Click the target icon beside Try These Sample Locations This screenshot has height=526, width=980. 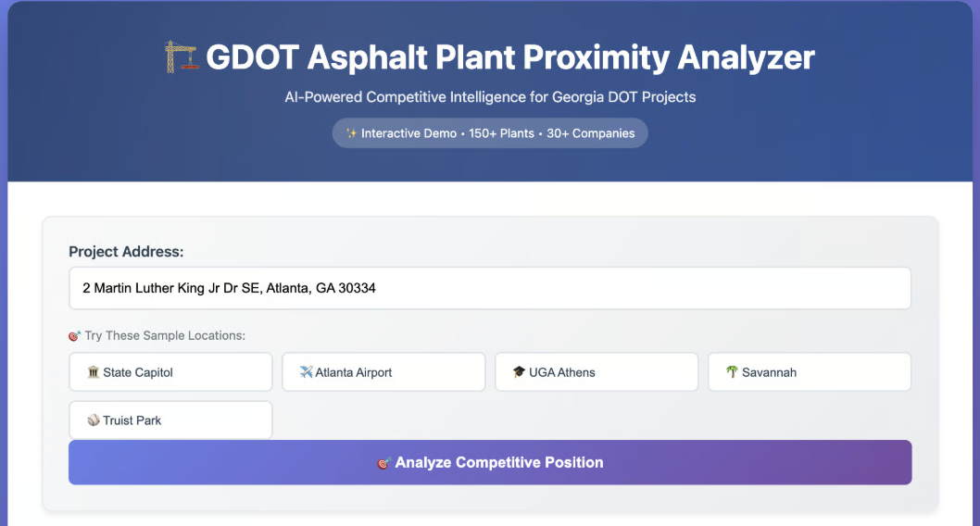click(75, 335)
